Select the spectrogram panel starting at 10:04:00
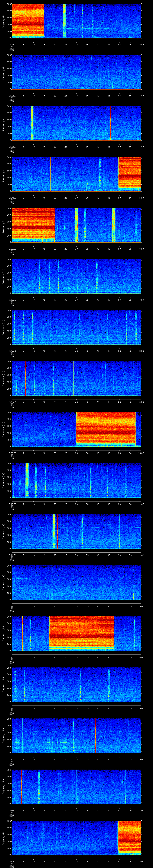This screenshot has width=153, height=868. click(76, 174)
